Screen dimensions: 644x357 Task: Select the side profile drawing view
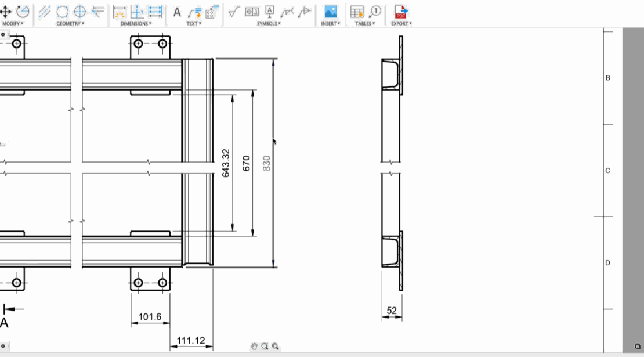click(x=392, y=163)
